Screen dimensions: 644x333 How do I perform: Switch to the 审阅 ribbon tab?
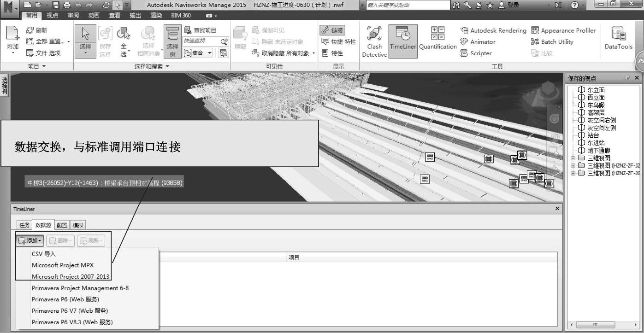(x=73, y=15)
